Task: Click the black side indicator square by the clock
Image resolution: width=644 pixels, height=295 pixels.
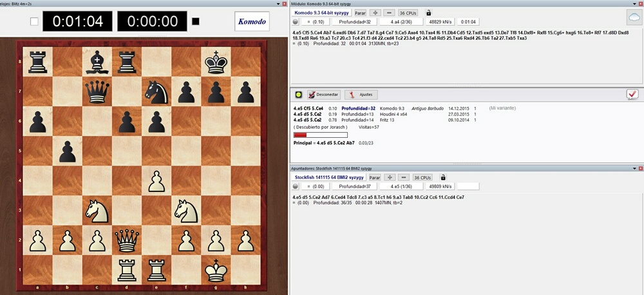Action: [196, 21]
